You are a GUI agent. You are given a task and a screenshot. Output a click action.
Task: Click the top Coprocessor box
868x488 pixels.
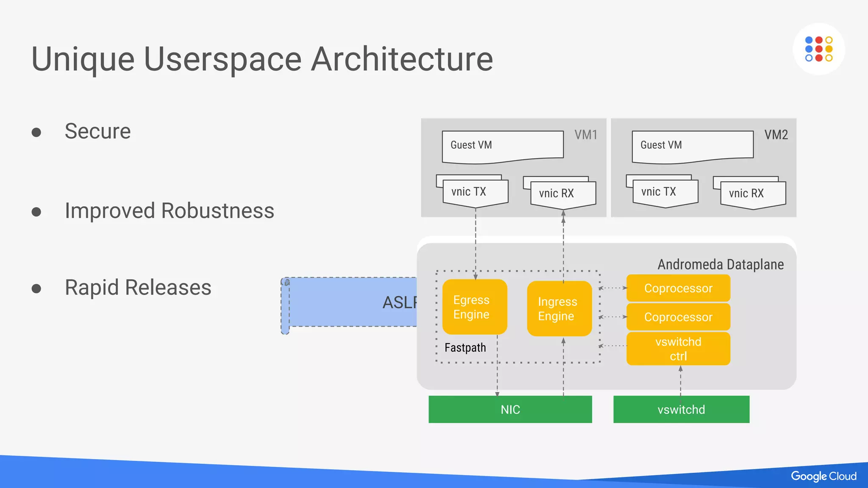678,288
